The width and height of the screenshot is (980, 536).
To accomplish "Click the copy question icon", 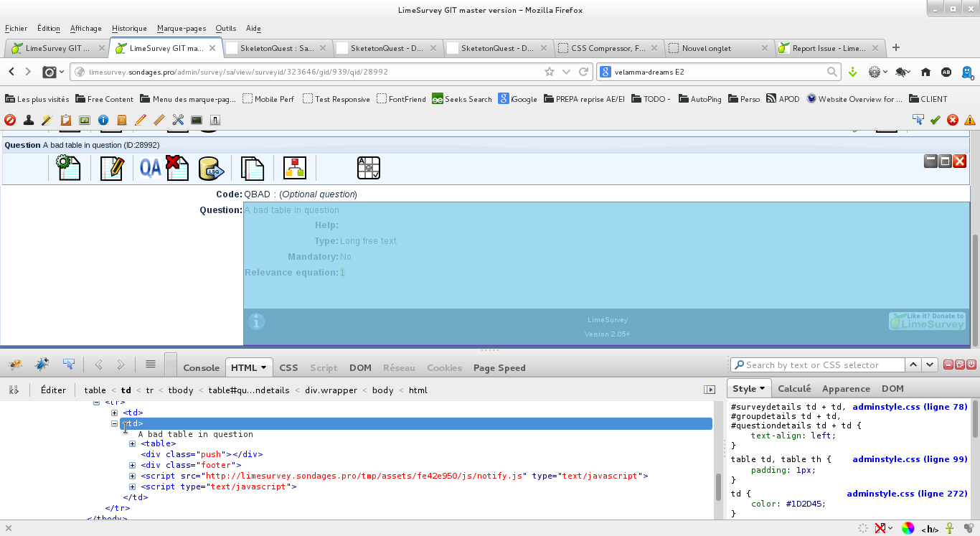I will coord(252,168).
